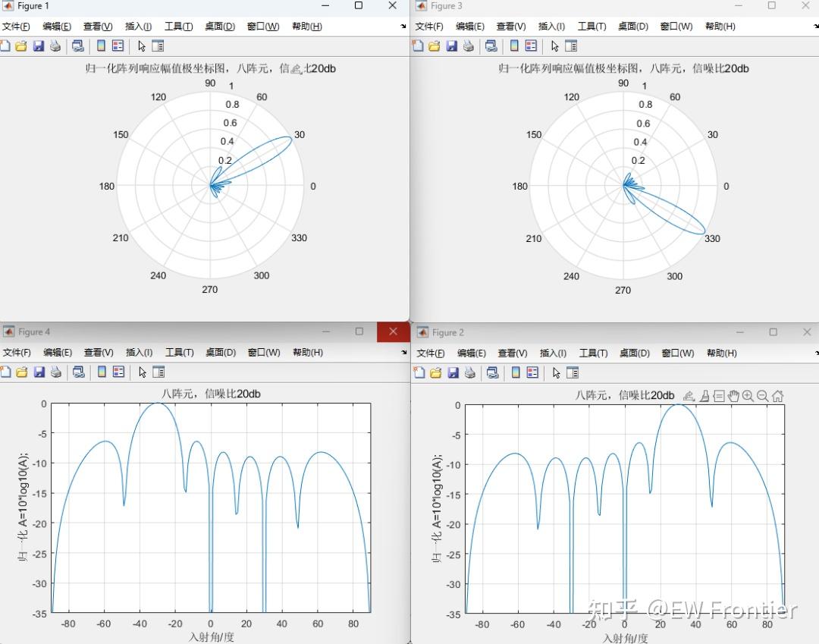Click Figure 3 polar plot title text
The image size is (819, 644).
[x=623, y=68]
